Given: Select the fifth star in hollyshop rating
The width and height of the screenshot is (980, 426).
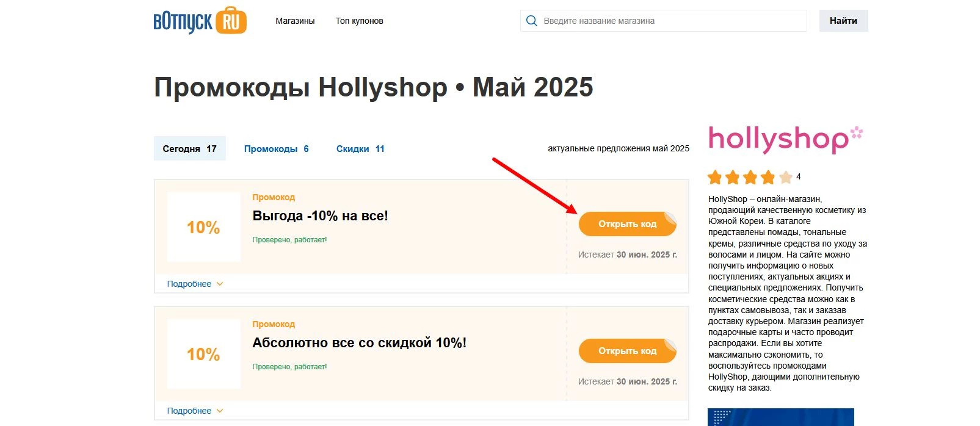Looking at the screenshot, I should [x=785, y=177].
